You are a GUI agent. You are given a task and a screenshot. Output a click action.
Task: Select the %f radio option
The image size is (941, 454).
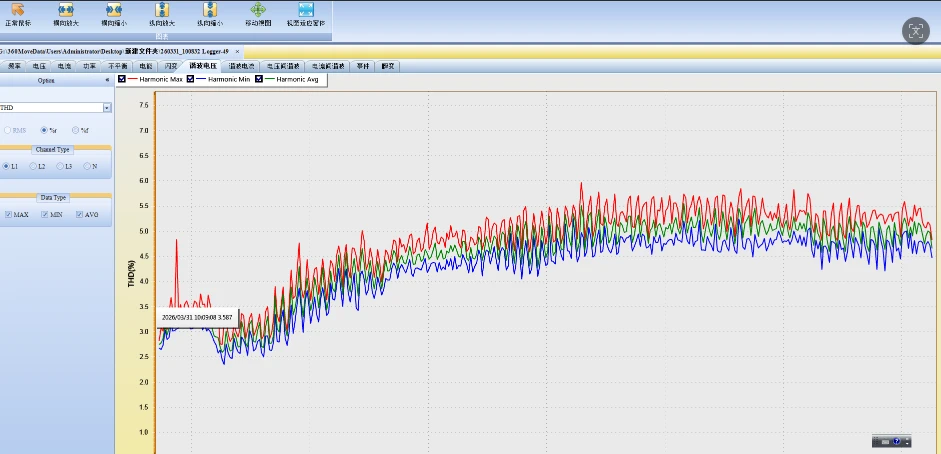[75, 130]
